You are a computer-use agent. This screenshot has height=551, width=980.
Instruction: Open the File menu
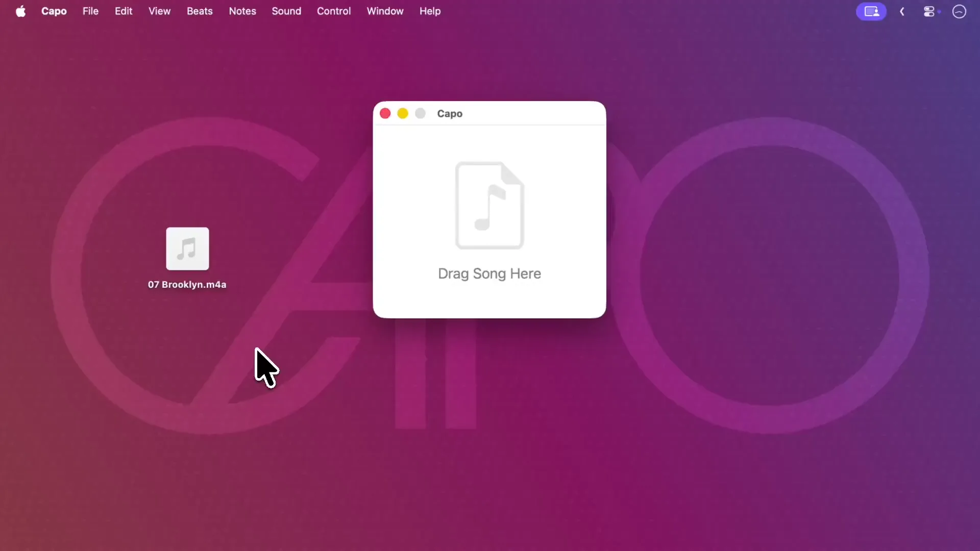point(90,11)
